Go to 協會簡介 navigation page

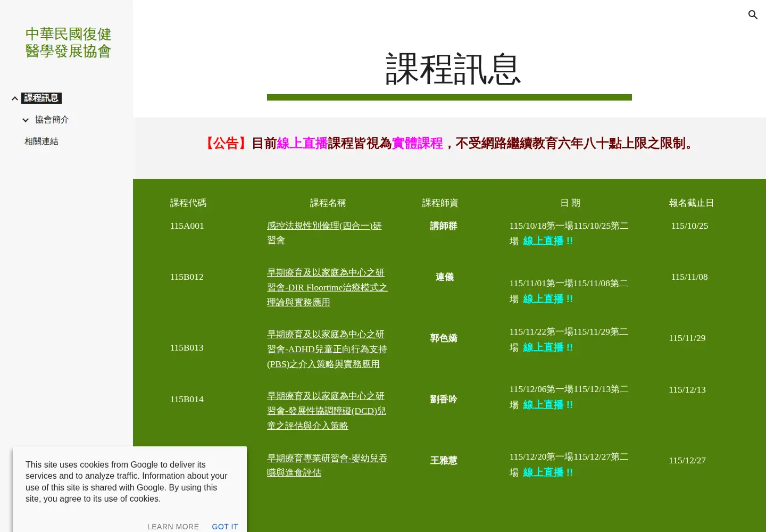coord(52,120)
